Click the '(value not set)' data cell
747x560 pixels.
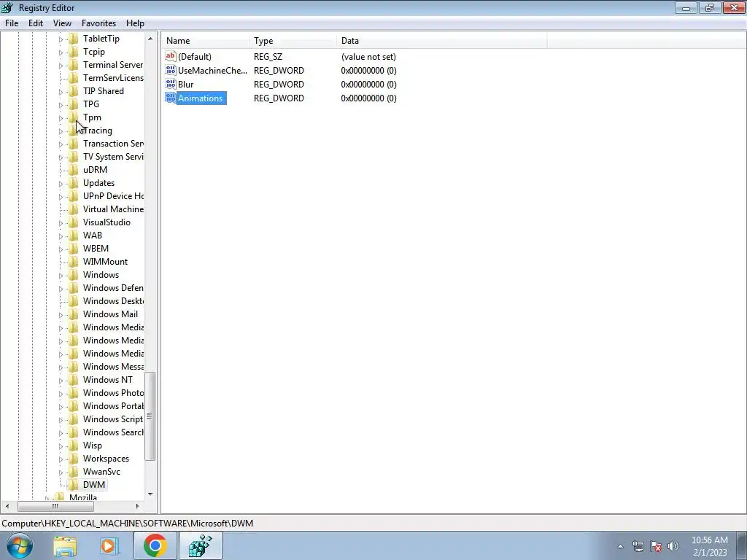[368, 57]
